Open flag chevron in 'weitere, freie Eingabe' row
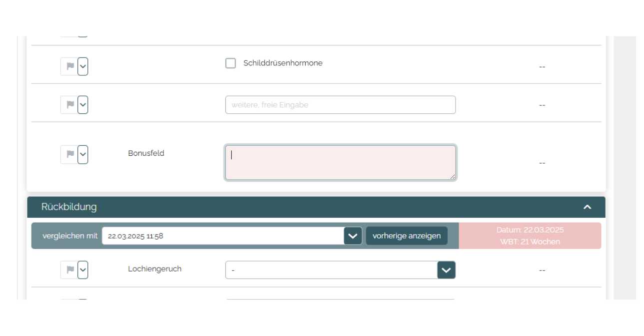Image resolution: width=644 pixels, height=336 pixels. pos(83,105)
